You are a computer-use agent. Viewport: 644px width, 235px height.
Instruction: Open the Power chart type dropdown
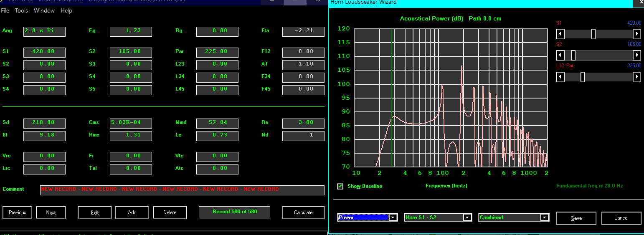coord(393,217)
